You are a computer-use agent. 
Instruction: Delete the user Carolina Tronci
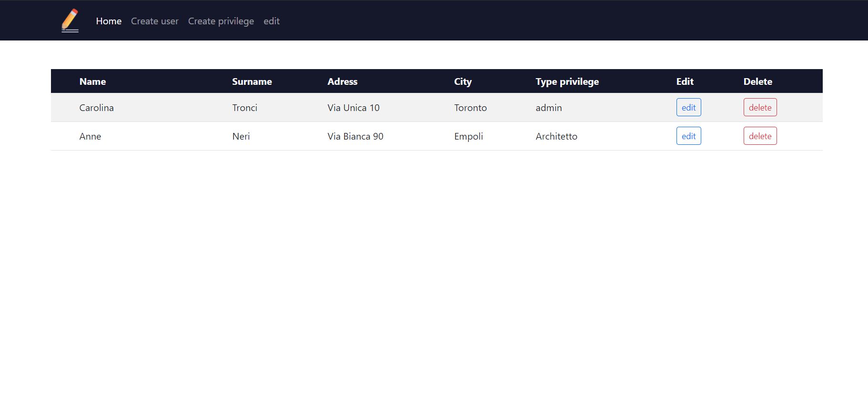tap(760, 107)
